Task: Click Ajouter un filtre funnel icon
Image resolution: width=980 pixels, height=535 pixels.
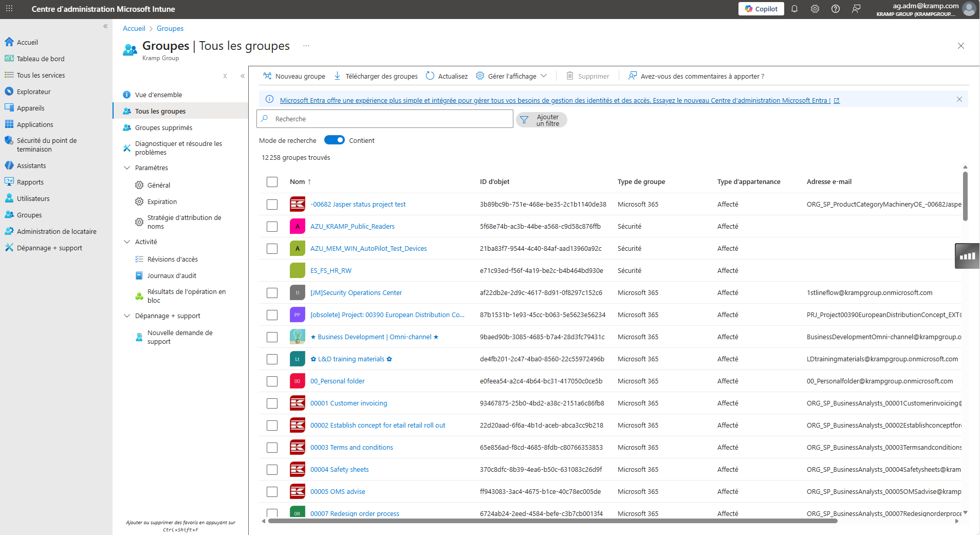Action: (x=524, y=120)
